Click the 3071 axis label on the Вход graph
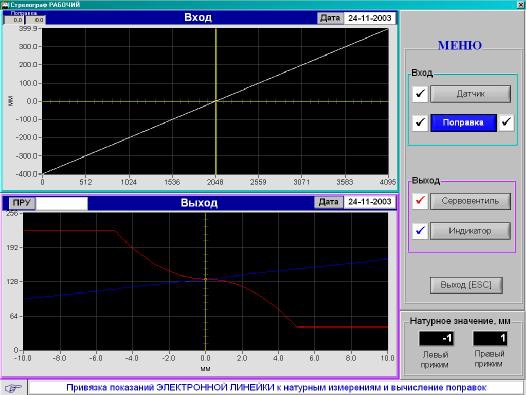Screen dimensions: 526x395 pos(302,182)
